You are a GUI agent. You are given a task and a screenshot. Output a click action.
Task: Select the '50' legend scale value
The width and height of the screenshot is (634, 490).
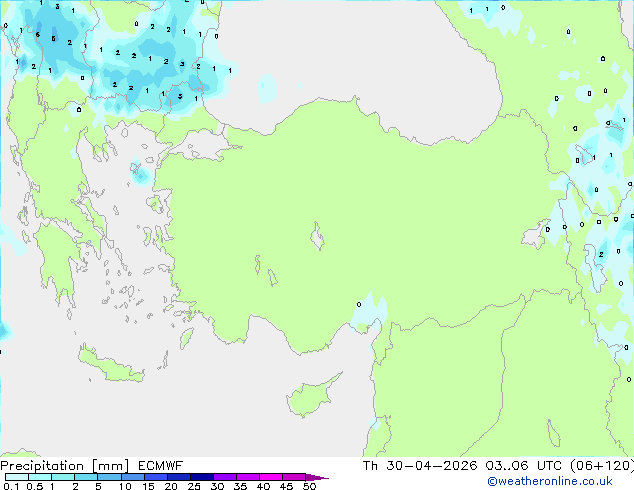click(x=309, y=486)
